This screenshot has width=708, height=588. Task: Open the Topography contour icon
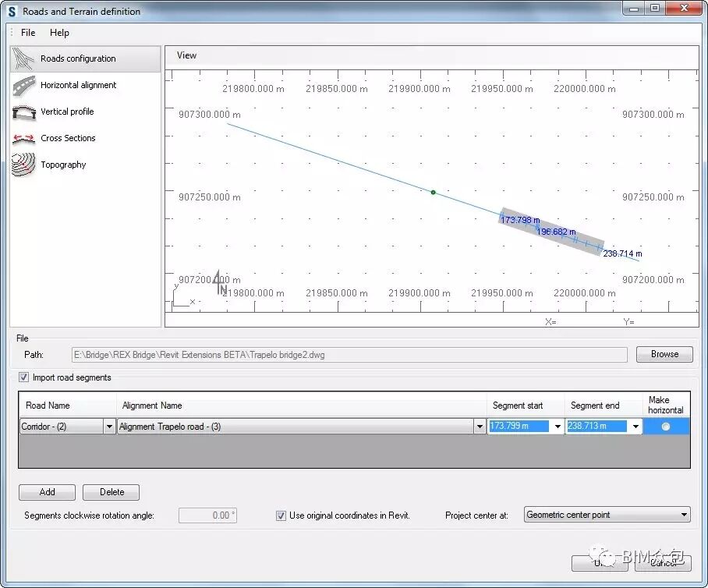pyautogui.click(x=24, y=165)
